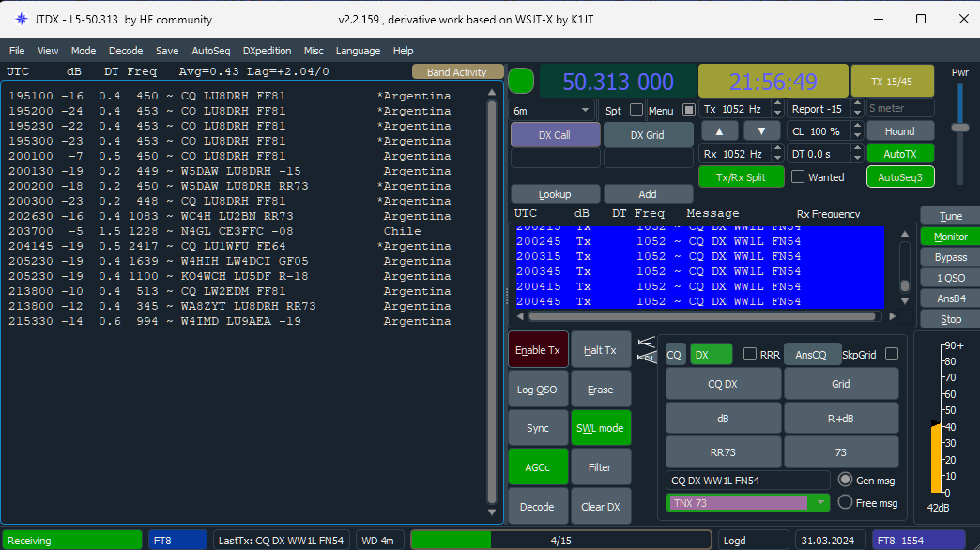Open the Language menu
980x550 pixels.
point(358,51)
